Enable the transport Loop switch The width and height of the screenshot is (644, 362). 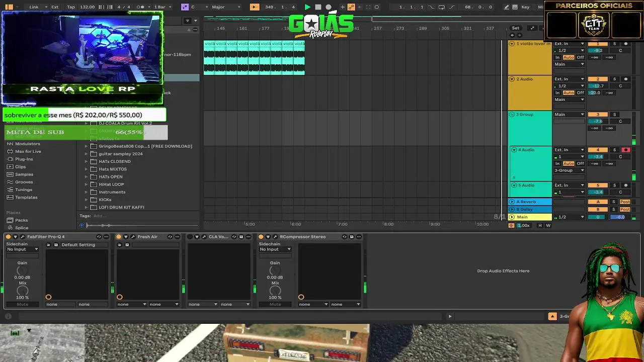[x=441, y=7]
